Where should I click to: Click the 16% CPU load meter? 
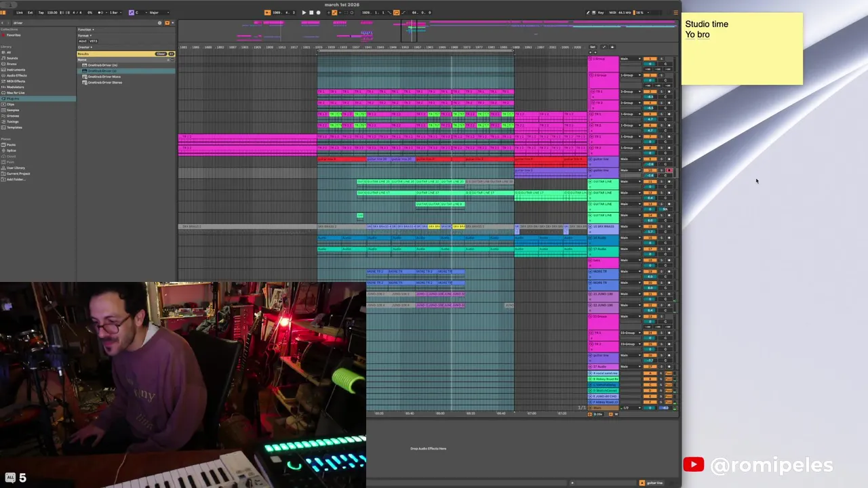pyautogui.click(x=640, y=13)
